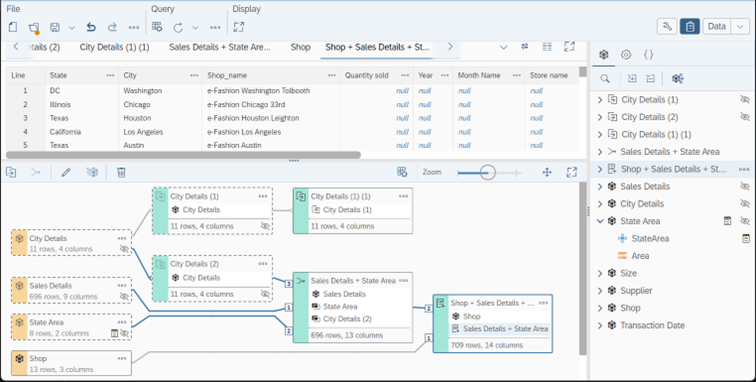Click the Refresh query icon
The image size is (756, 382).
tap(178, 28)
